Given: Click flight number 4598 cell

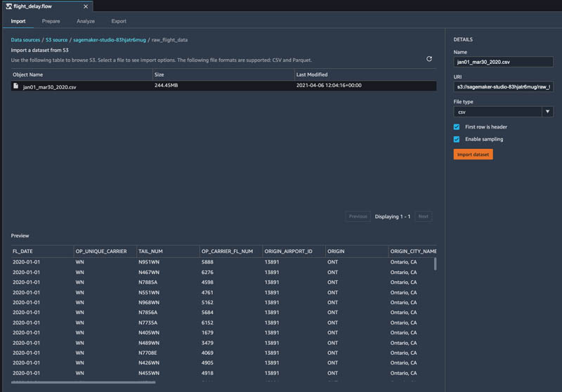Looking at the screenshot, I should tap(207, 282).
